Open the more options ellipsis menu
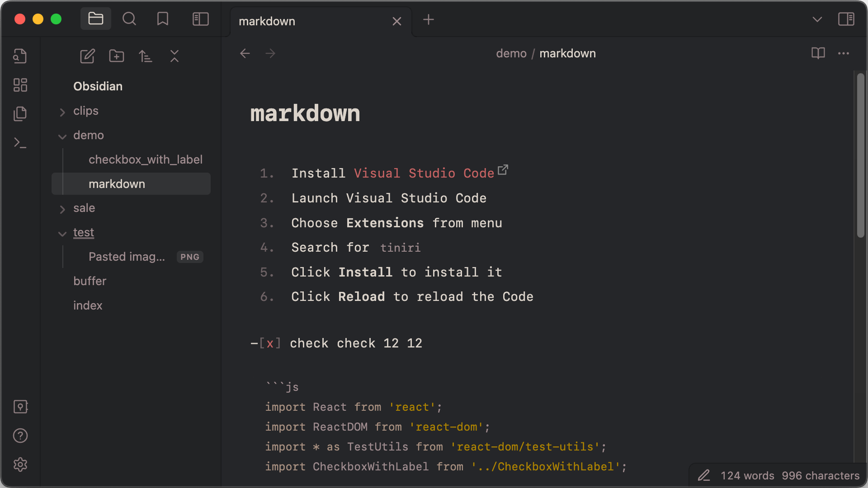 [844, 53]
